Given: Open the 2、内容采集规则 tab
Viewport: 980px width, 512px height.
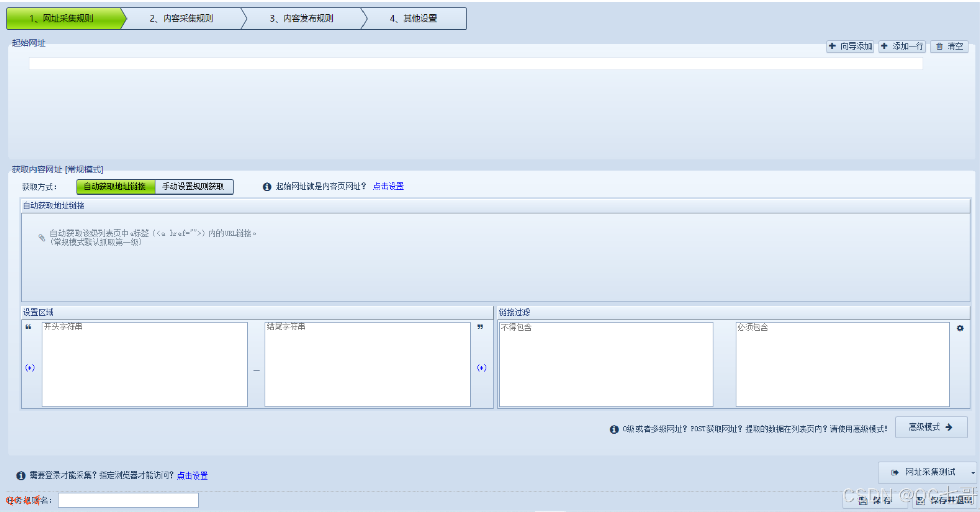Looking at the screenshot, I should click(182, 19).
